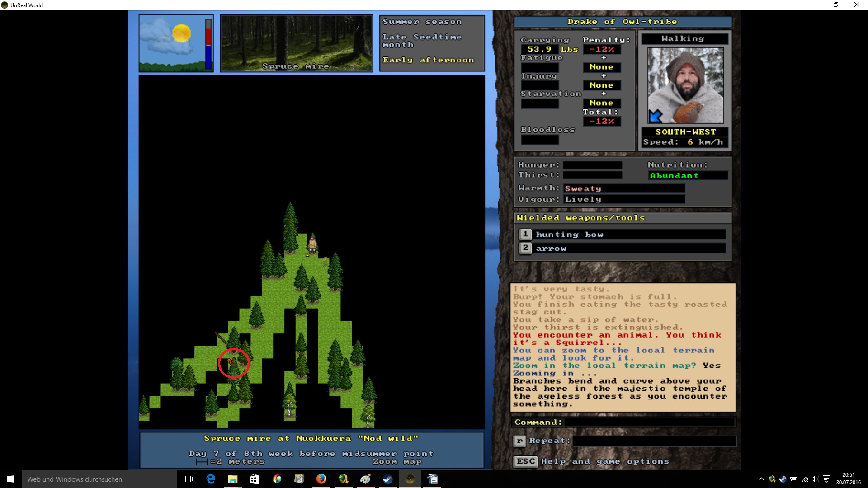Click the battery status tray icon
Image resolution: width=868 pixels, height=488 pixels.
[794, 479]
